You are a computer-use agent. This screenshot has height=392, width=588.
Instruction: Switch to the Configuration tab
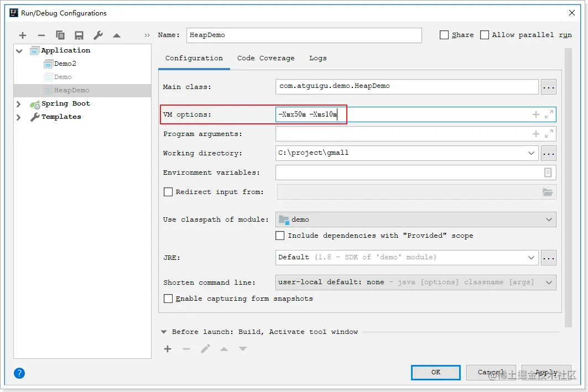pos(194,59)
